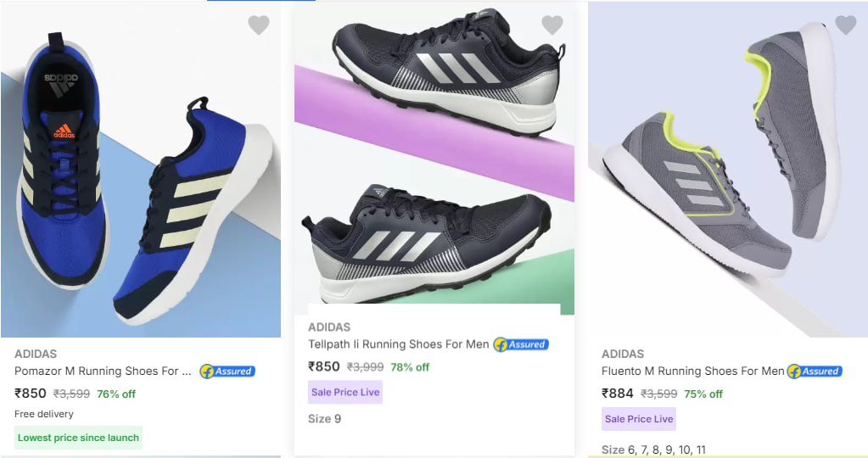This screenshot has height=458, width=868.
Task: Open the black Tellpath Ii shoe image
Action: pyautogui.click(x=434, y=161)
